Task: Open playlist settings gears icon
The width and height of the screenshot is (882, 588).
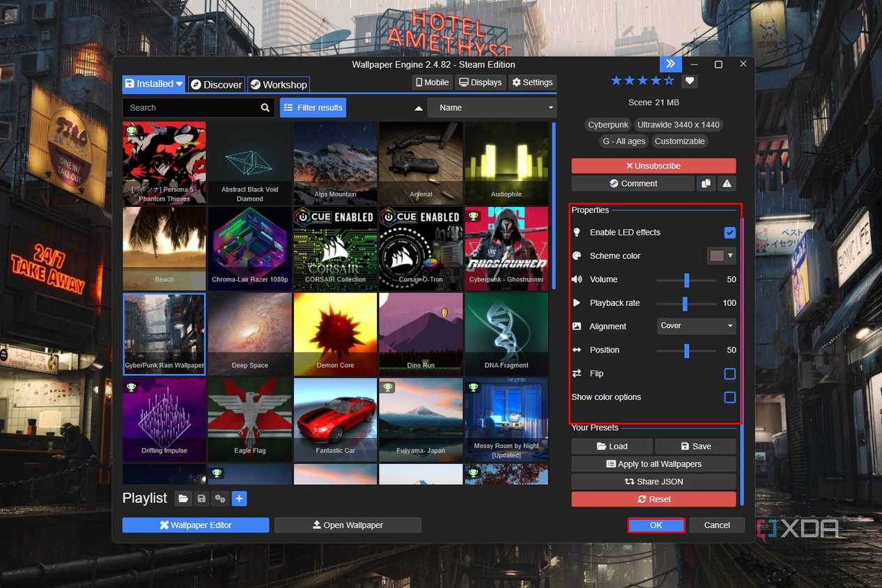Action: point(220,499)
